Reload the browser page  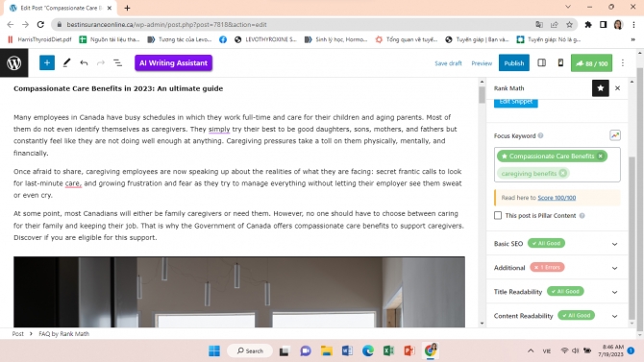pos(40,25)
